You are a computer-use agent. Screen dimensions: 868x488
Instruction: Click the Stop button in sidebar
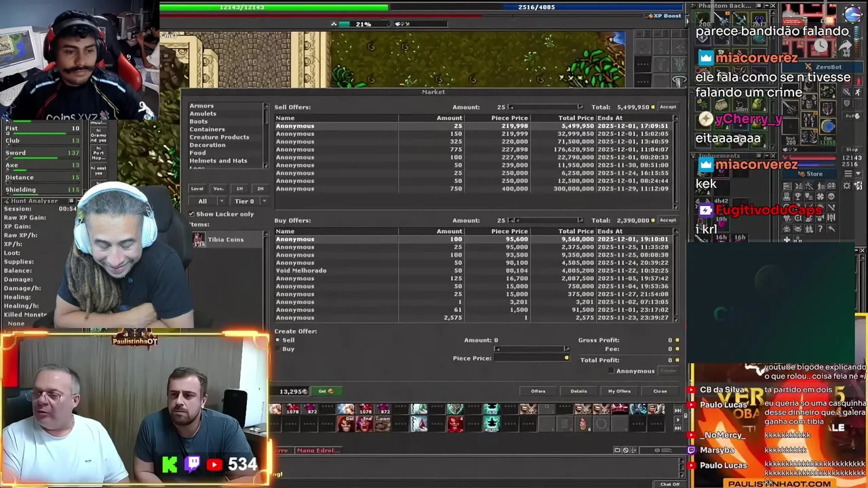point(852,149)
